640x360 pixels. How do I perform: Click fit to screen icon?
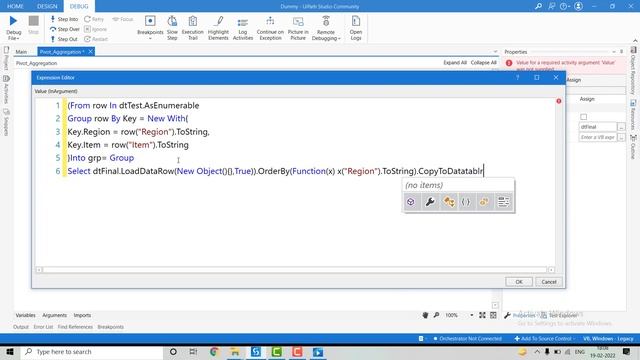[482, 315]
